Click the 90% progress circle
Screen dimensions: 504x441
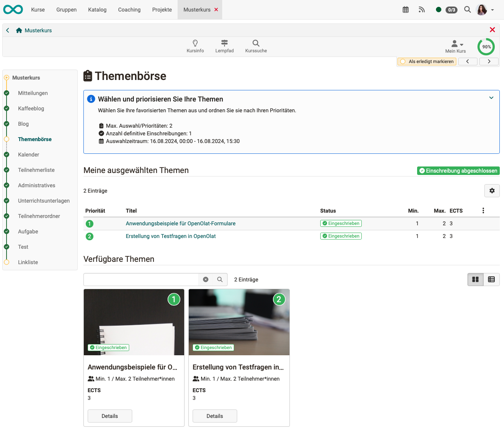point(486,47)
